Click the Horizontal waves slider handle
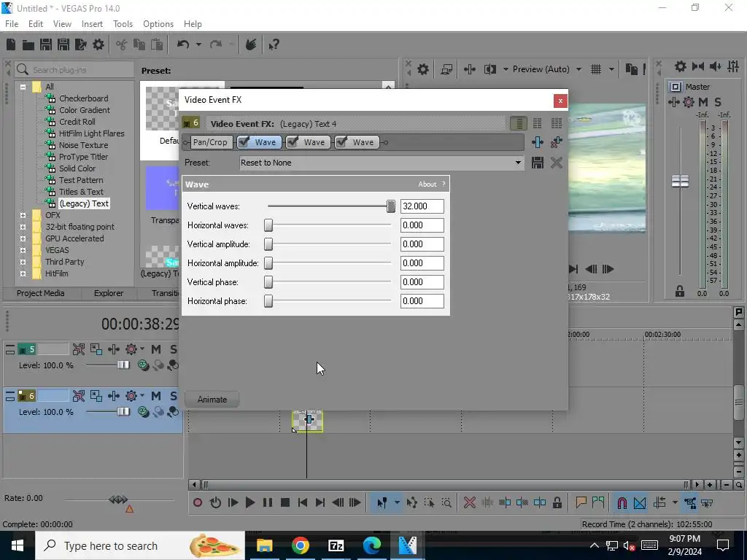This screenshot has height=560, width=747. 268,225
